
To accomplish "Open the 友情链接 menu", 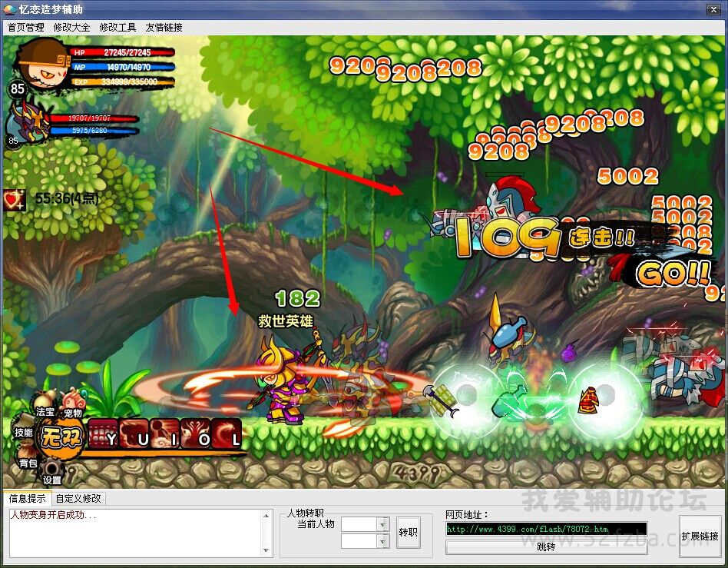I will click(x=164, y=28).
